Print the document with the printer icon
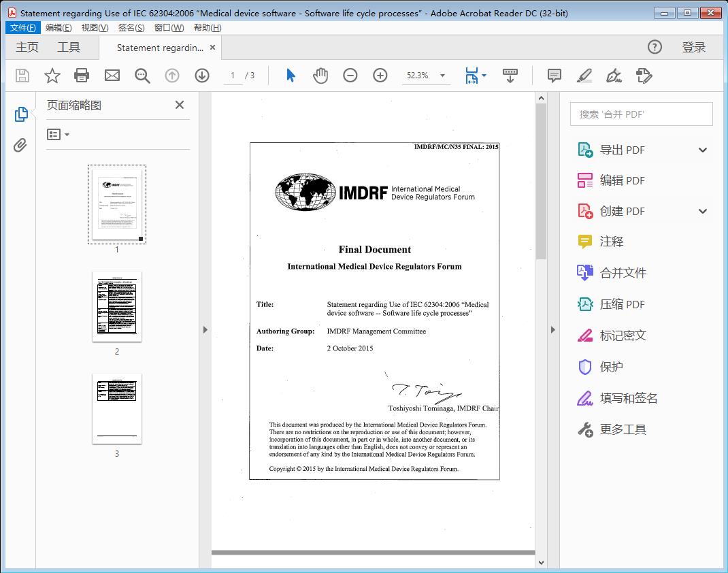 point(82,76)
